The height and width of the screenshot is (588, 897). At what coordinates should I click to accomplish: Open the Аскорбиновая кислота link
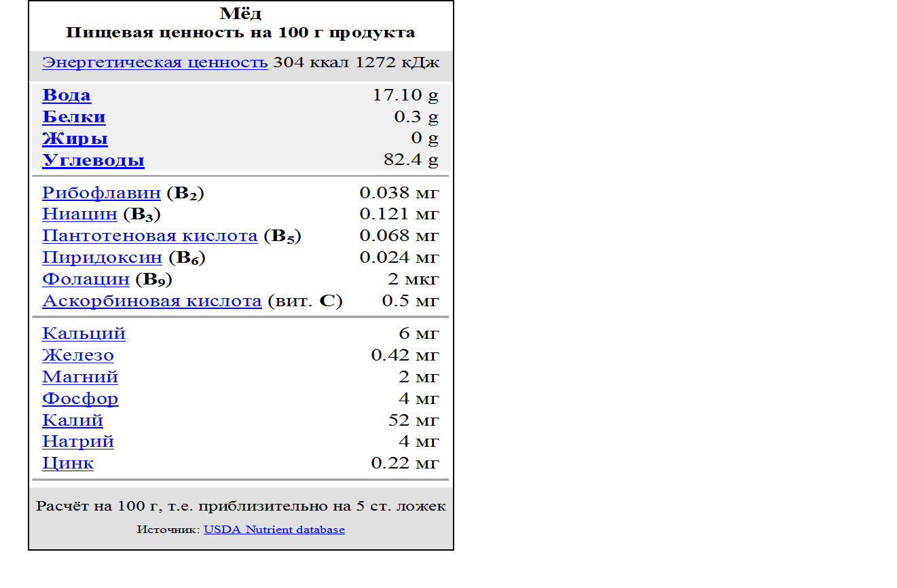[151, 301]
